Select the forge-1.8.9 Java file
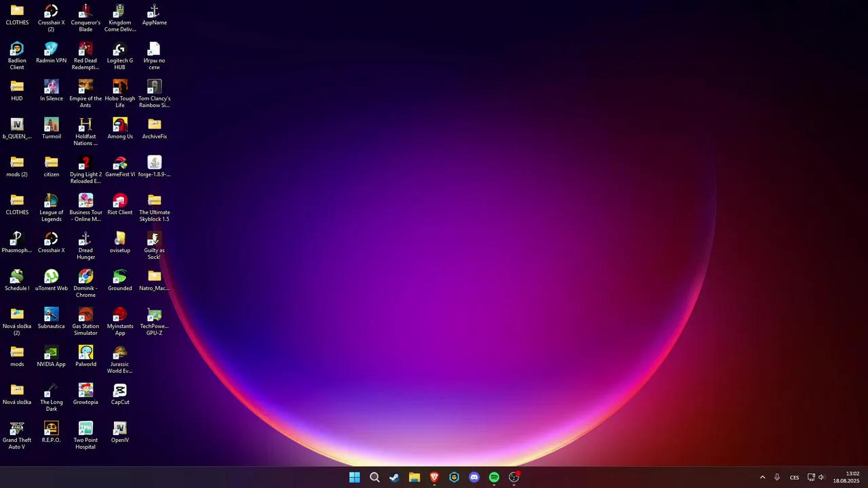Image resolution: width=868 pixels, height=488 pixels. tap(155, 167)
